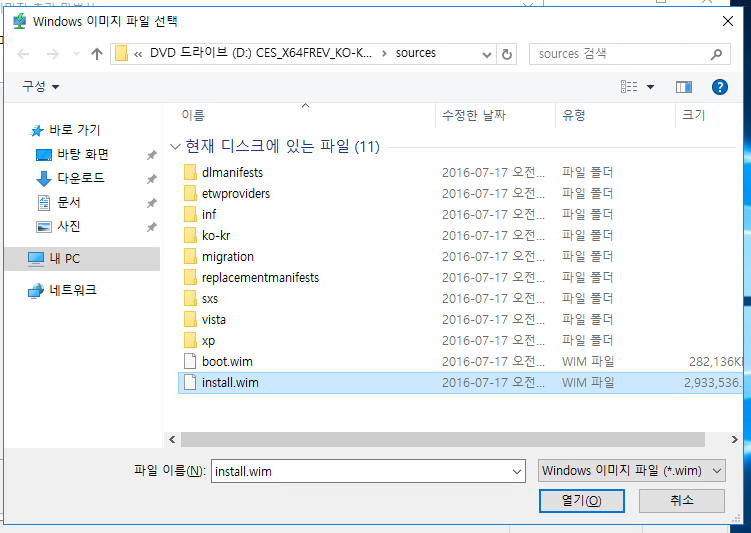Image resolution: width=751 pixels, height=533 pixels.
Task: Close the Windows 이미지 파일 선택 dialog
Action: pos(728,21)
